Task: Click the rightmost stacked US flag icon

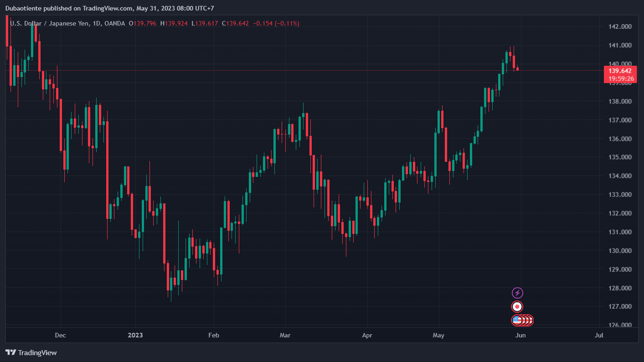Action: click(530, 320)
